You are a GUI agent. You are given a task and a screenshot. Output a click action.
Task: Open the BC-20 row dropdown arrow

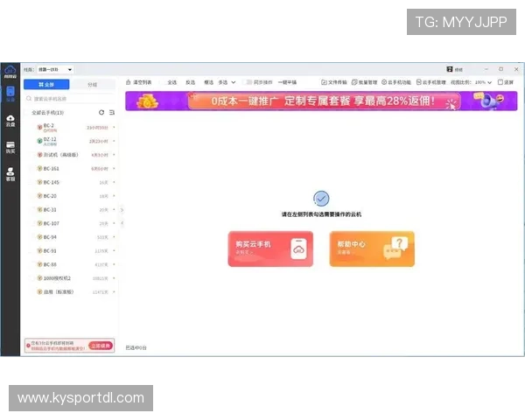[114, 196]
